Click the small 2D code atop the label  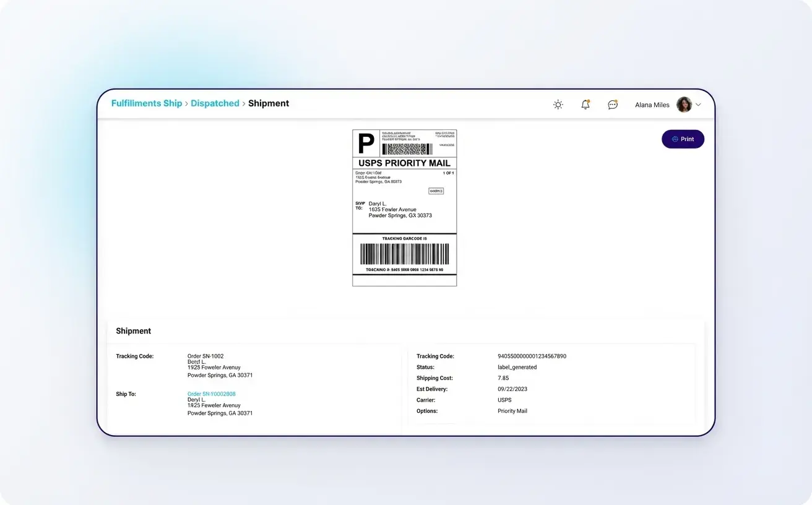click(407, 149)
